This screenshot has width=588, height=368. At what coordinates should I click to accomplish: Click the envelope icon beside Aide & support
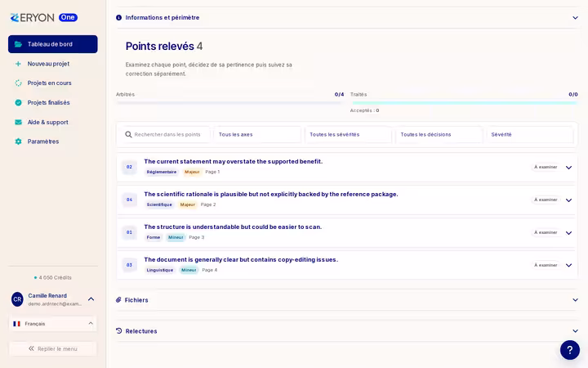pos(18,122)
